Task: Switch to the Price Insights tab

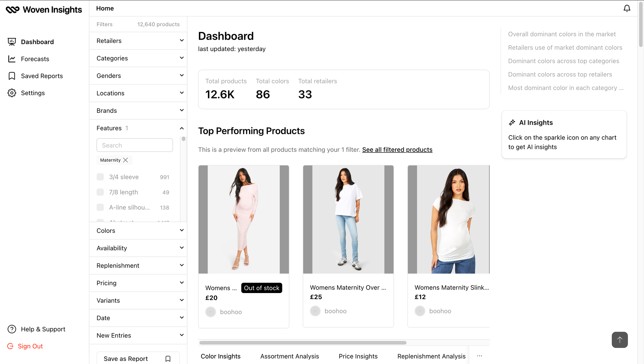Action: (358, 356)
